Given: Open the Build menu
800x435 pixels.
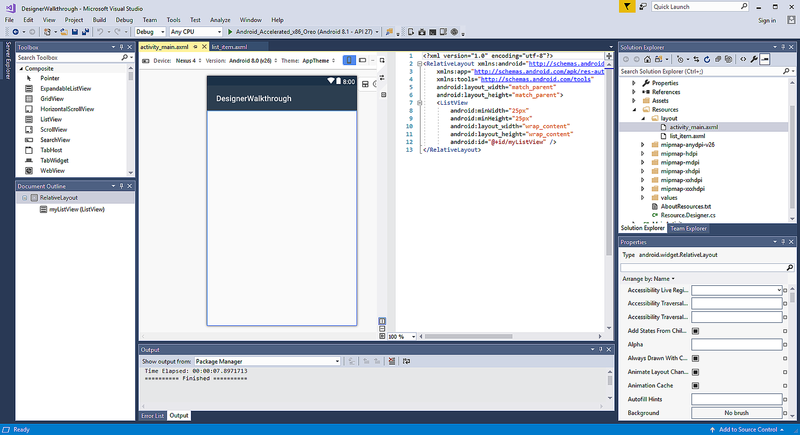Looking at the screenshot, I should [98, 19].
